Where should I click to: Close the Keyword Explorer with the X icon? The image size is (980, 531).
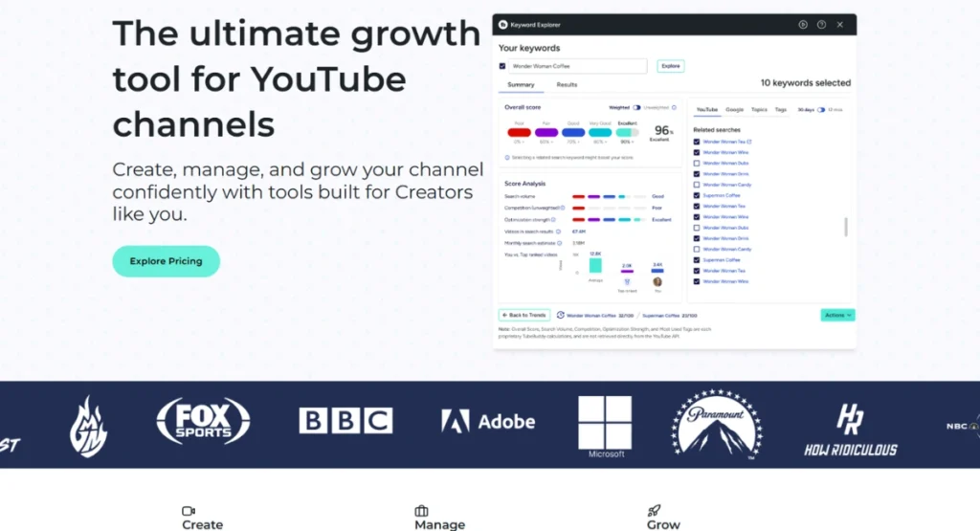(840, 25)
